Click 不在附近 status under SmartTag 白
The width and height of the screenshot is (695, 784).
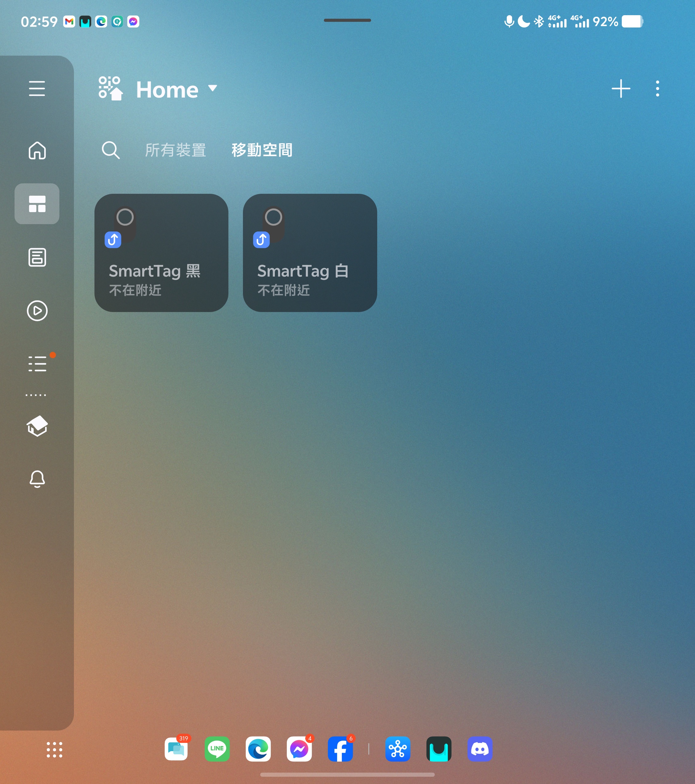pyautogui.click(x=284, y=290)
